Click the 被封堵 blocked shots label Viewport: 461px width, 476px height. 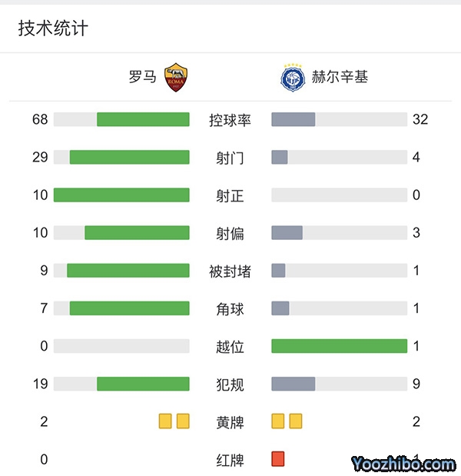[230, 271]
